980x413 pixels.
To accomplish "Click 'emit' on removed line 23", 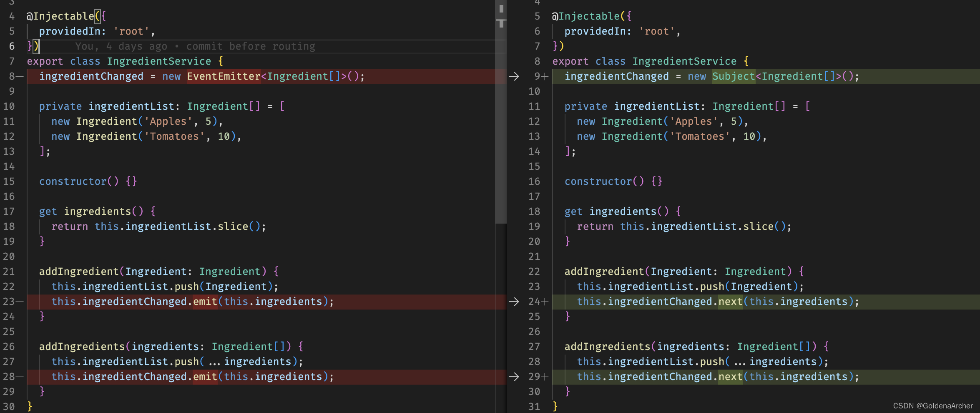I will pyautogui.click(x=205, y=302).
